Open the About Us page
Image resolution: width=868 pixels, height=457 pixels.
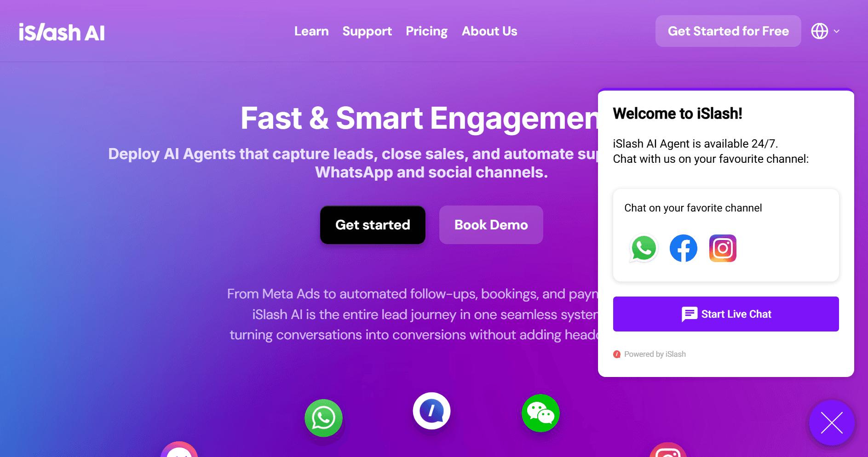[489, 31]
